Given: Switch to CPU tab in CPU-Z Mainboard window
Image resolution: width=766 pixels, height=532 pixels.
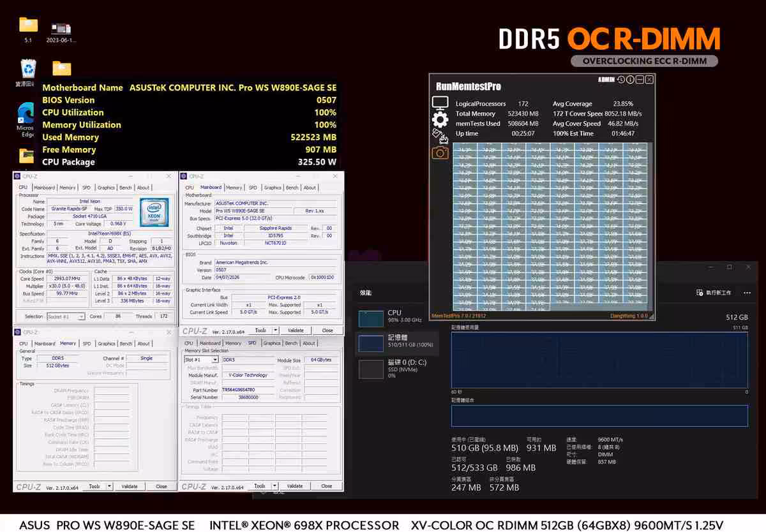Looking at the screenshot, I should click(189, 188).
